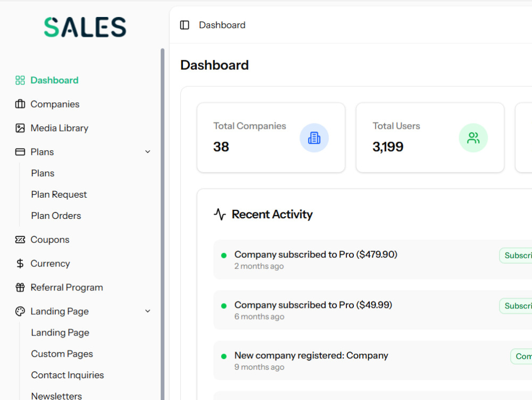
Task: Open the Landing Page sub-item
Action: click(60, 332)
